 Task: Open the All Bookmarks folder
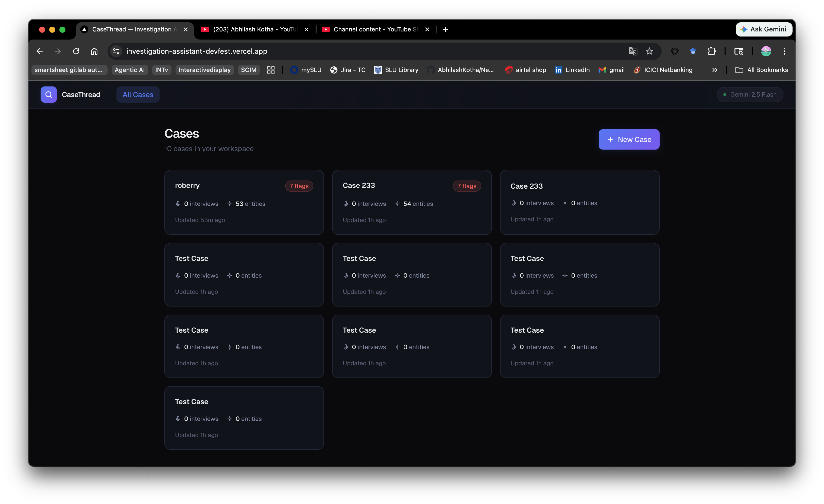(x=762, y=70)
